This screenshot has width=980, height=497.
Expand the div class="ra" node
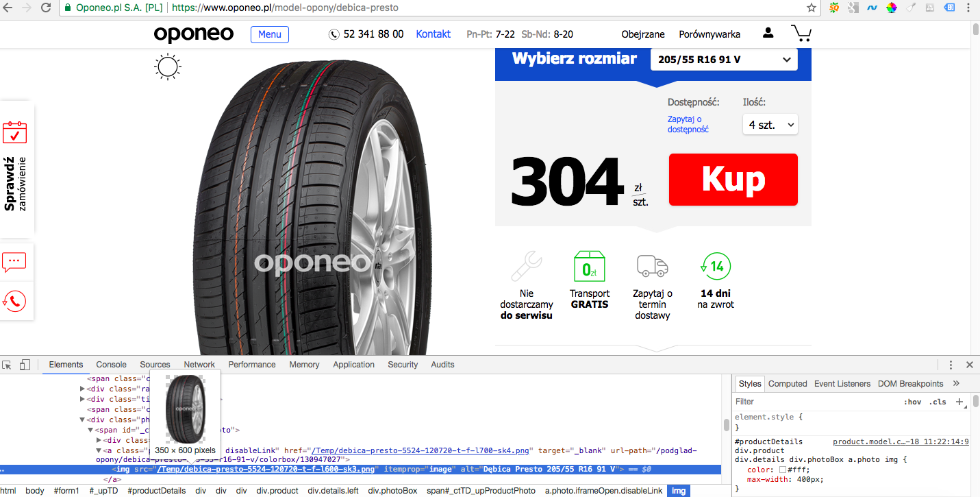point(83,389)
